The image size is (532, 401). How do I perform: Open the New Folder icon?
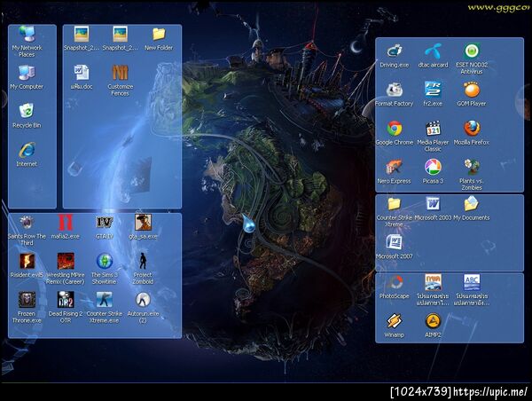click(x=159, y=35)
